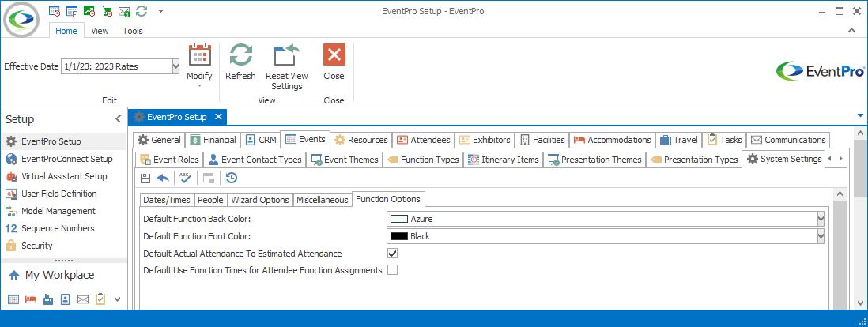This screenshot has height=327, width=868.
Task: Select the Function Types sub-tab
Action: 423,160
